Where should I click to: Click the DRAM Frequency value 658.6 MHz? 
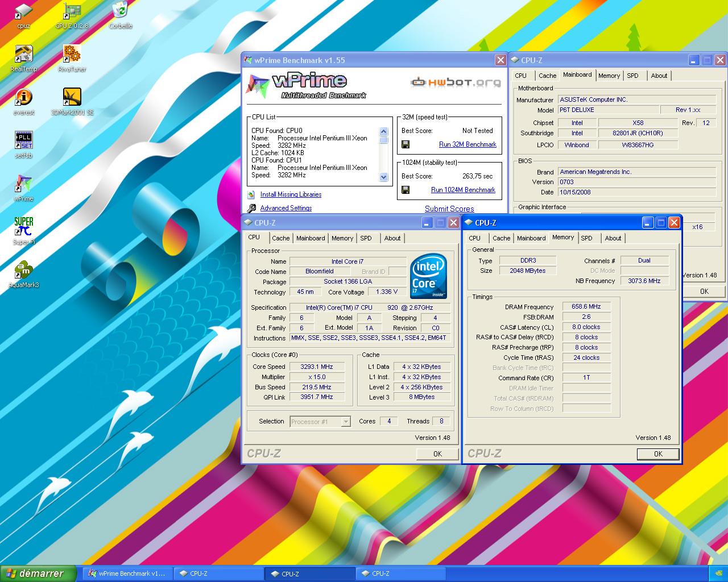tap(586, 306)
